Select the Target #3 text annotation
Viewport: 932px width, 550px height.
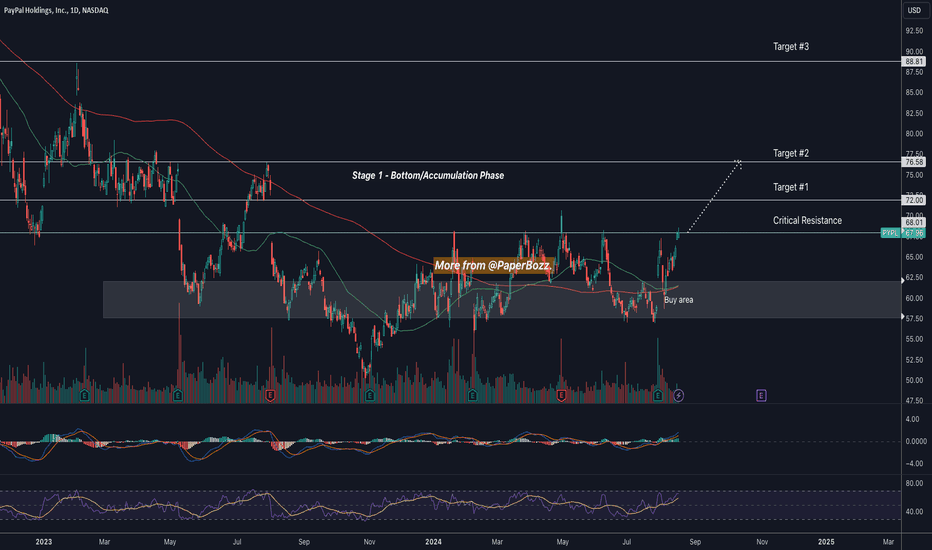tap(791, 46)
